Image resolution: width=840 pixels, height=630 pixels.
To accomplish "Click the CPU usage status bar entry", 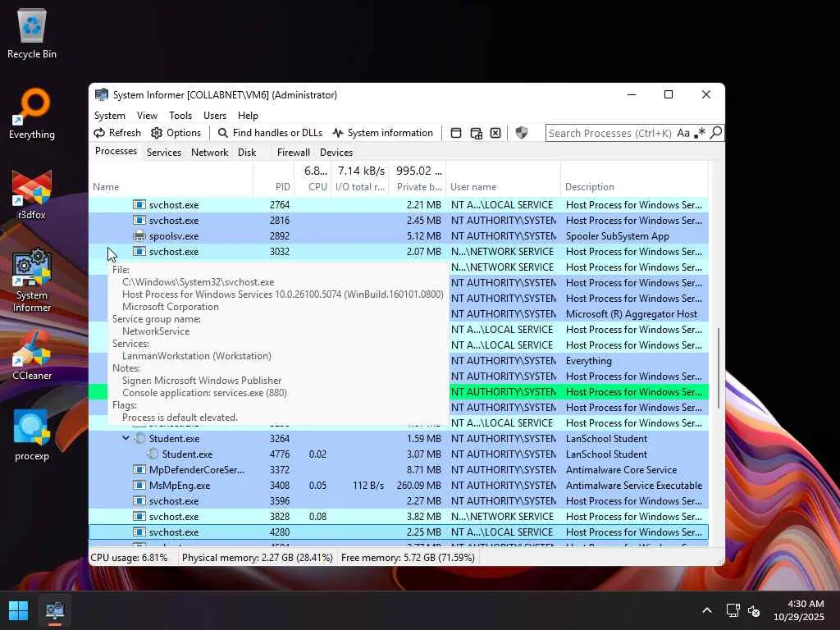I will [129, 558].
